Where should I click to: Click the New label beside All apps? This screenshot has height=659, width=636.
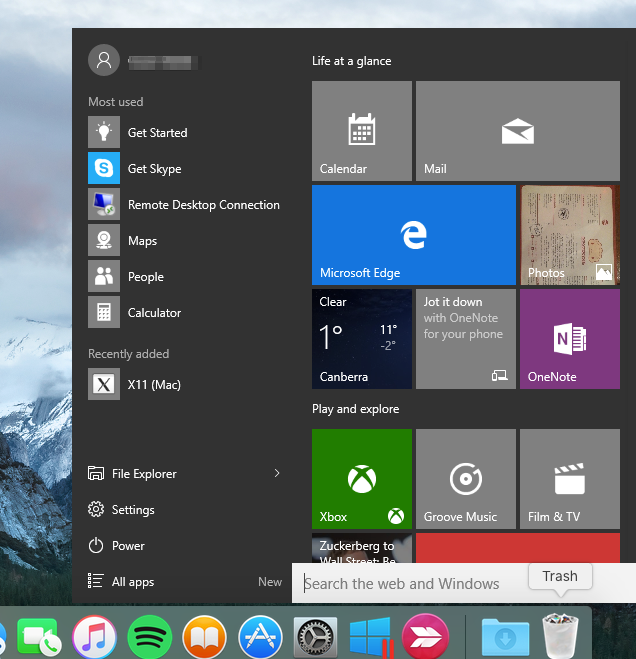click(270, 582)
